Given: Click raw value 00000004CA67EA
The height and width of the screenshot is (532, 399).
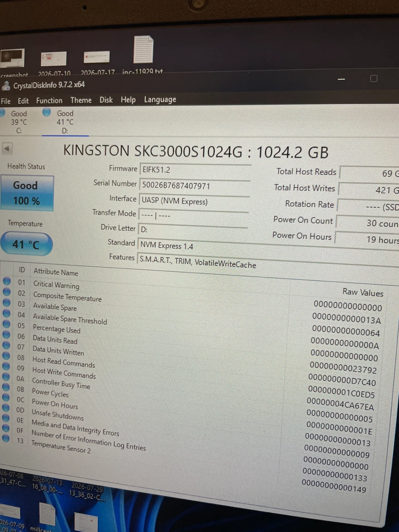Looking at the screenshot, I should tap(340, 403).
